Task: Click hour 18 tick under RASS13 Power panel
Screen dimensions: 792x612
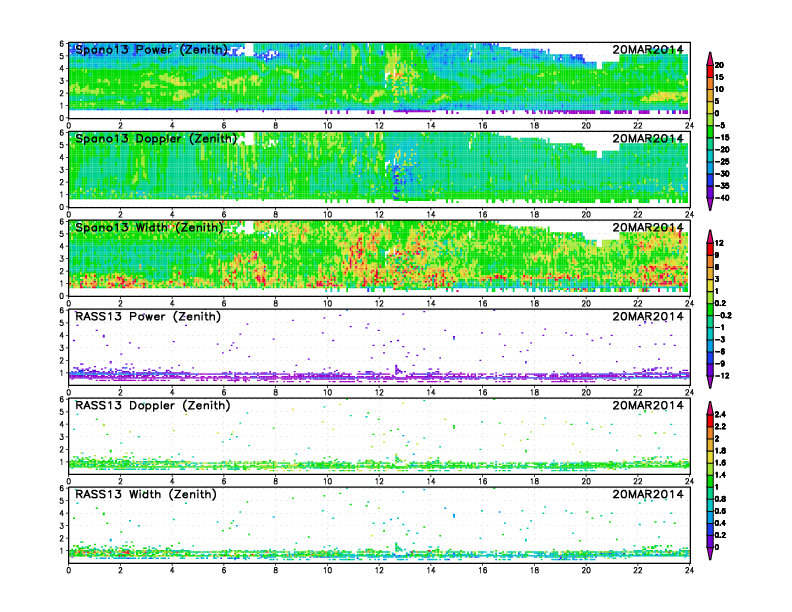Action: [x=534, y=392]
